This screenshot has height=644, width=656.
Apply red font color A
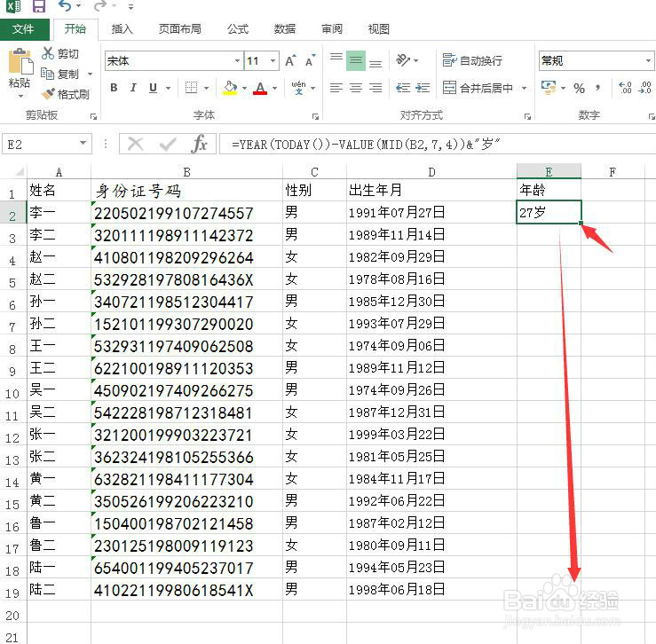pyautogui.click(x=260, y=88)
